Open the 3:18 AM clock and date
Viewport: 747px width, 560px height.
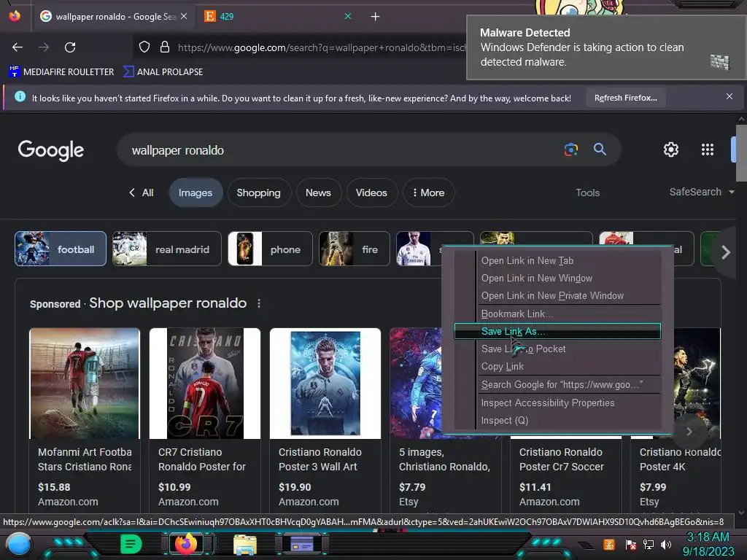[708, 544]
